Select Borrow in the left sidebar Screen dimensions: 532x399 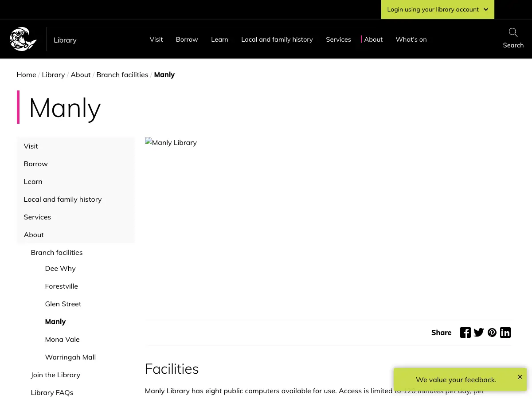[x=75, y=164]
